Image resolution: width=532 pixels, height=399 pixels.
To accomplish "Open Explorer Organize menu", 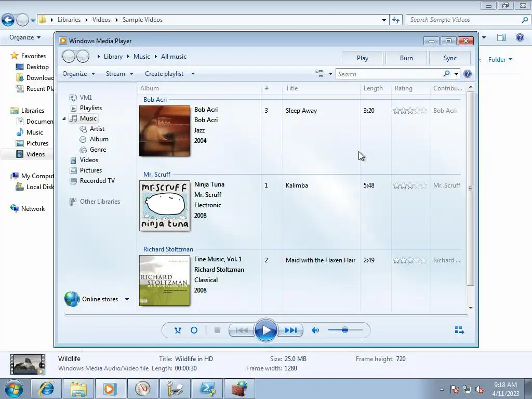I will (25, 37).
